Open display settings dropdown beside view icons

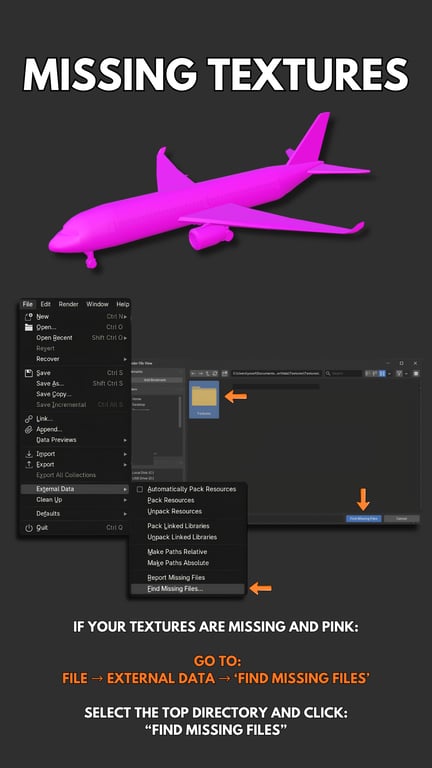pyautogui.click(x=389, y=373)
